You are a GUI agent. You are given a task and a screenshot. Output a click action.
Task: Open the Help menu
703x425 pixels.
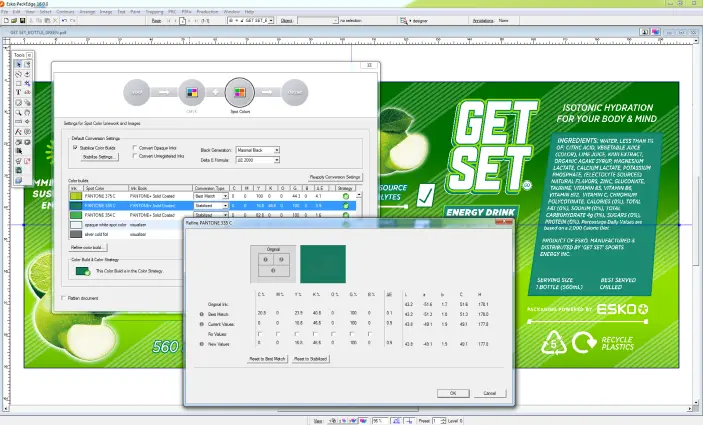tap(249, 12)
